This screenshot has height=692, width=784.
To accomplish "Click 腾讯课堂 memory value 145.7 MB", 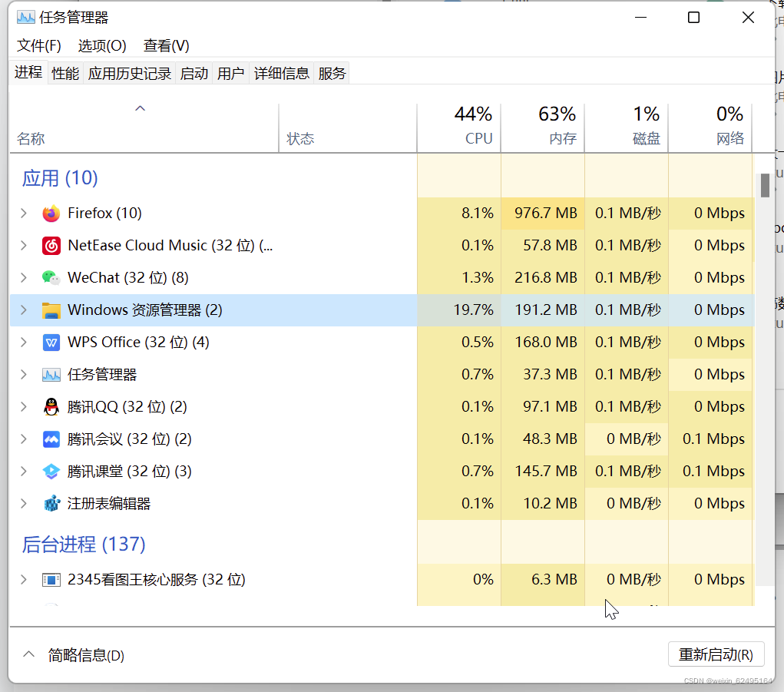I will point(546,471).
